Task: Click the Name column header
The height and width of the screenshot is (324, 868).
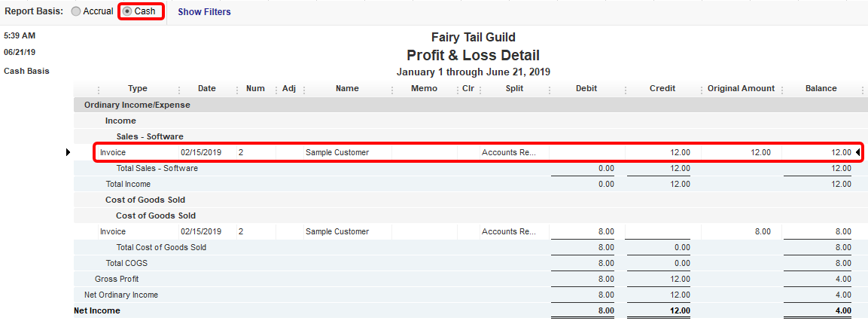Action: point(347,88)
